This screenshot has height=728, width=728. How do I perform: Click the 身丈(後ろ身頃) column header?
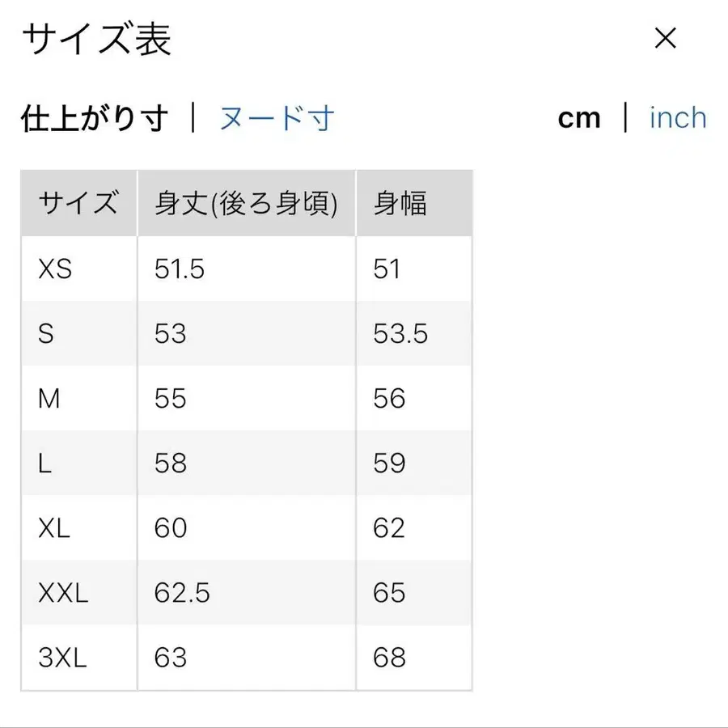click(x=245, y=202)
